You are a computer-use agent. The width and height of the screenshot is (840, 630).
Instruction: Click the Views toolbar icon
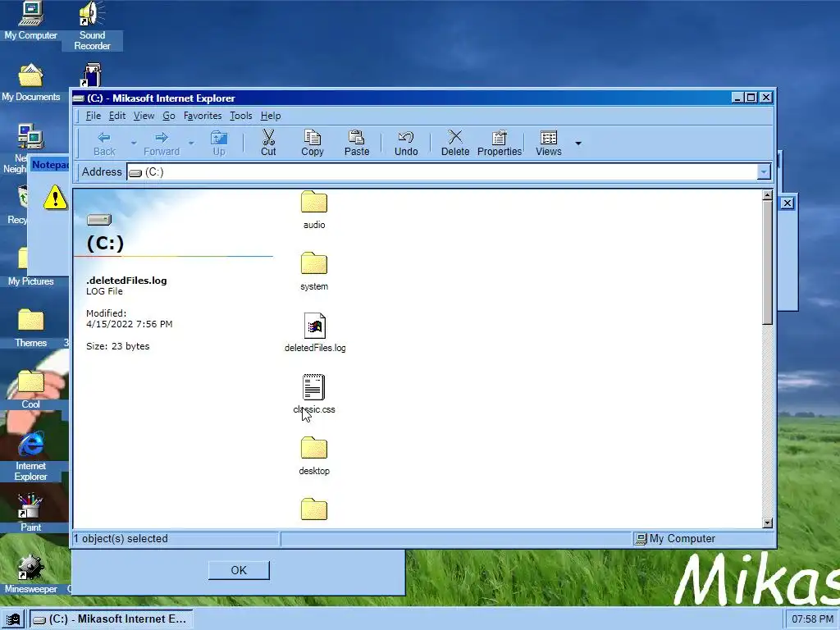click(x=549, y=144)
